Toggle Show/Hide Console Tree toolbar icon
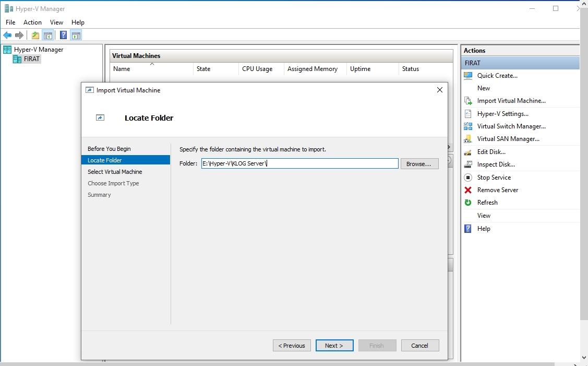588x366 pixels. coord(47,36)
